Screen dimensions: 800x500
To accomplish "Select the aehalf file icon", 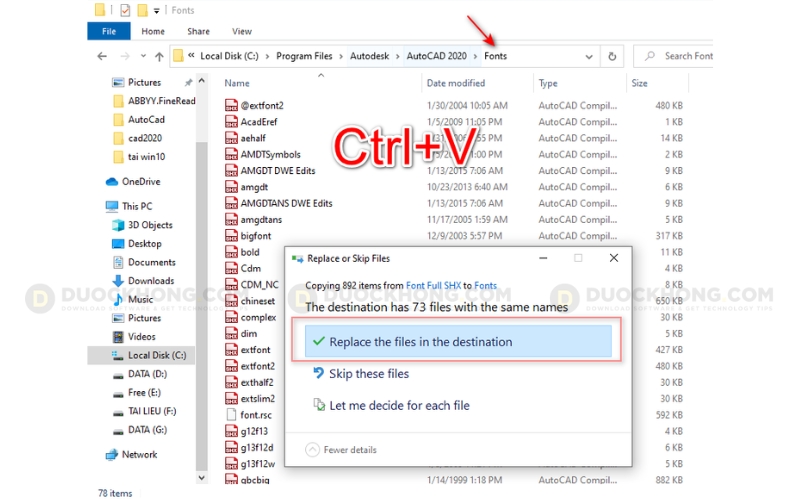I will tap(231, 138).
